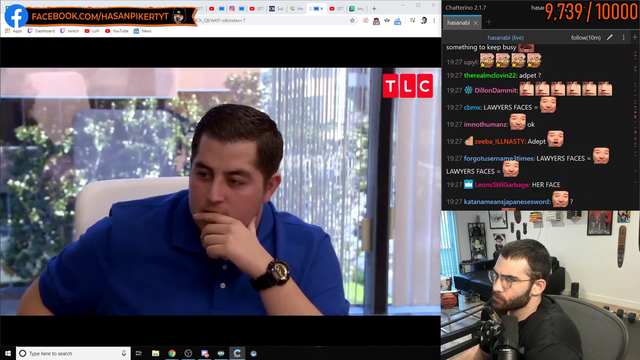
Task: Click username katanameansjapanesesword in chat
Action: pos(507,202)
